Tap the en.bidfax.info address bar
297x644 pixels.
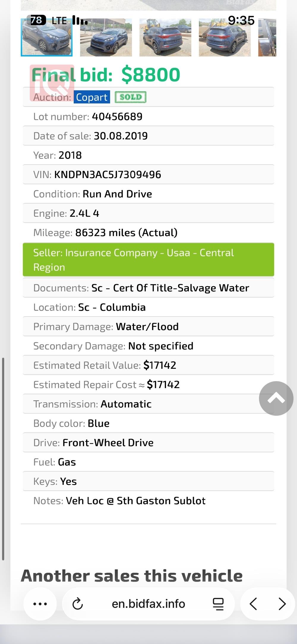[x=148, y=604]
